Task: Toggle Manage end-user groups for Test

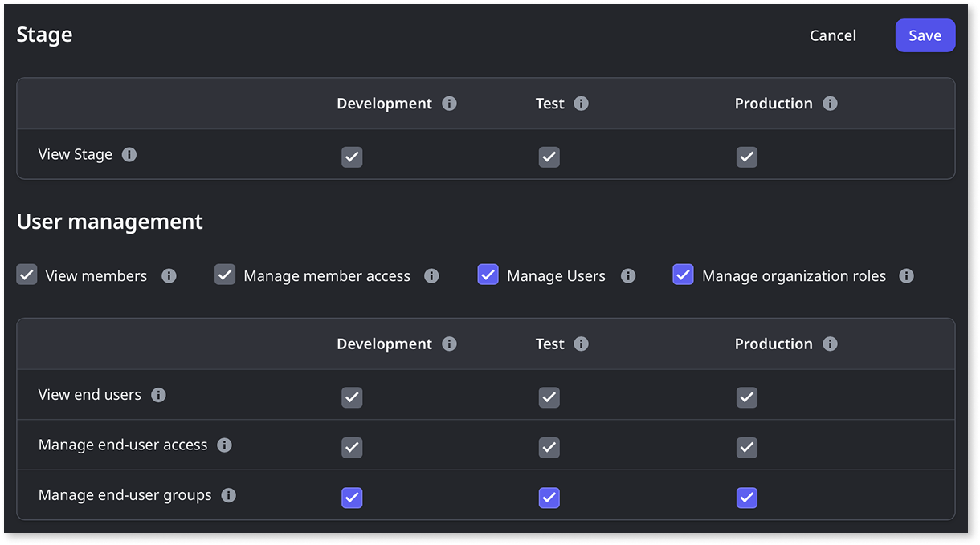Action: tap(549, 498)
